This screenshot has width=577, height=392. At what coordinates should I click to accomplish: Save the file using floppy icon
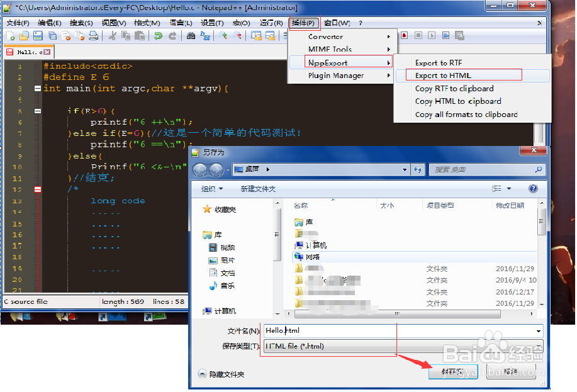(38, 36)
